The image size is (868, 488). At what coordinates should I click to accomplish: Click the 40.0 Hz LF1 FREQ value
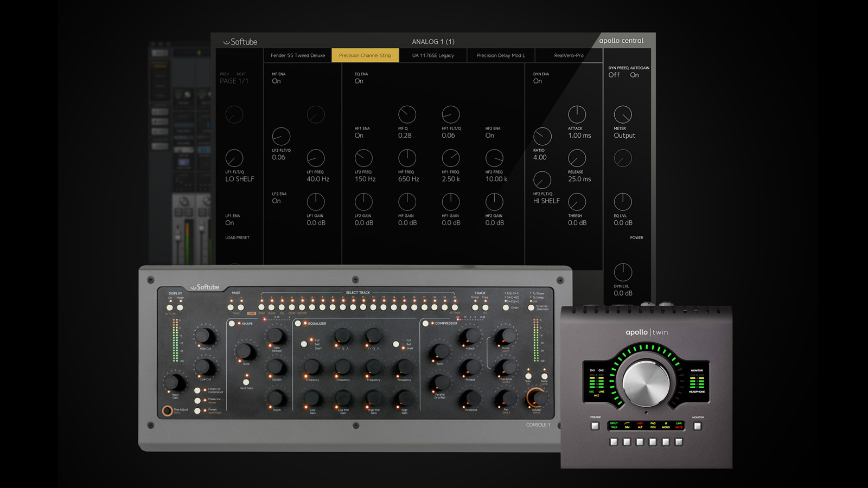(x=318, y=179)
